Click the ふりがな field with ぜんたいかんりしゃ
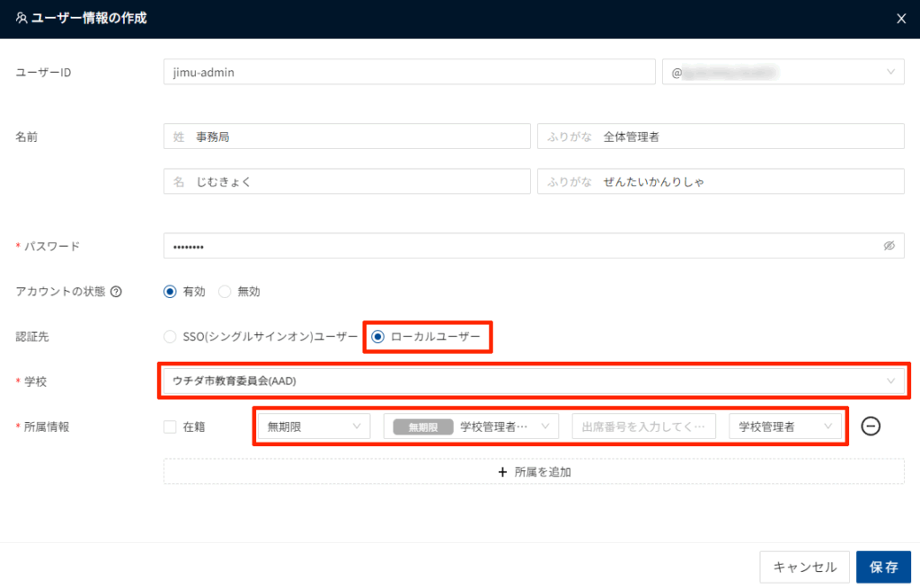The height and width of the screenshot is (588, 920). (721, 181)
